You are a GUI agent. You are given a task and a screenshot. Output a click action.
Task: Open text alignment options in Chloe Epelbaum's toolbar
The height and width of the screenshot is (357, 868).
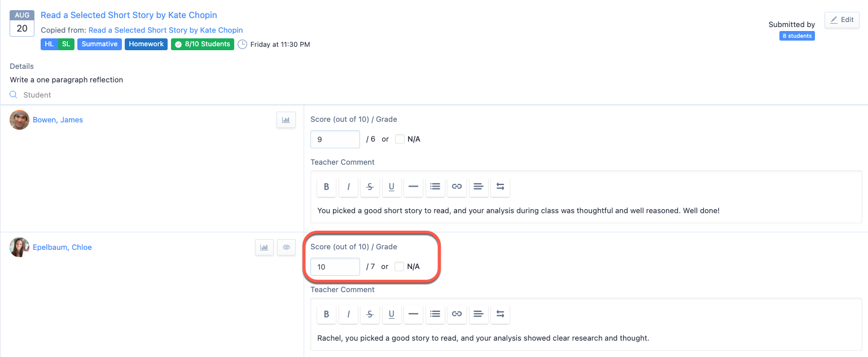point(479,314)
